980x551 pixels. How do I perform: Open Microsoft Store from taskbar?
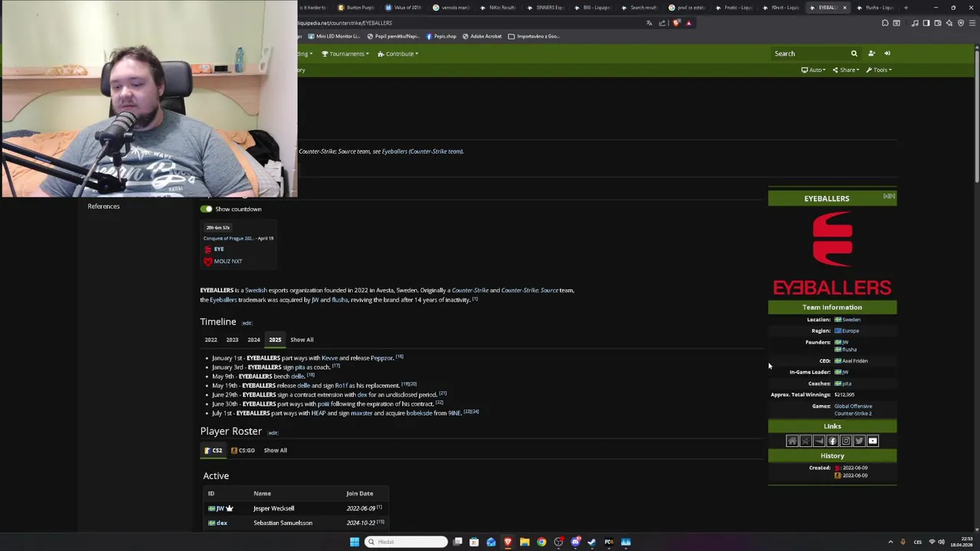click(474, 542)
